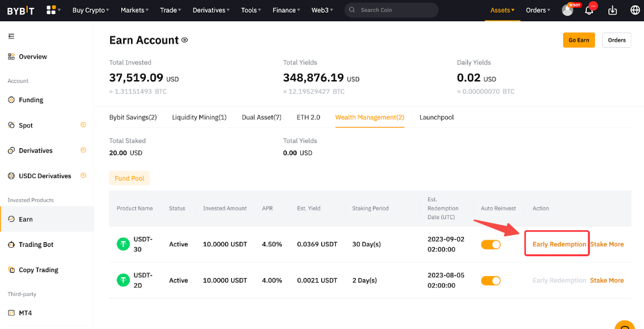
Task: Switch to Dual Asset(7) tab
Action: pyautogui.click(x=262, y=117)
